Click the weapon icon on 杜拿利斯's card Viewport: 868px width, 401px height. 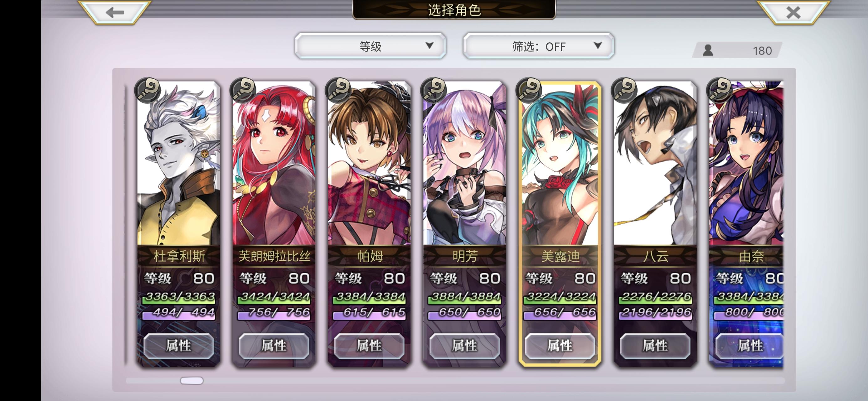click(x=148, y=90)
